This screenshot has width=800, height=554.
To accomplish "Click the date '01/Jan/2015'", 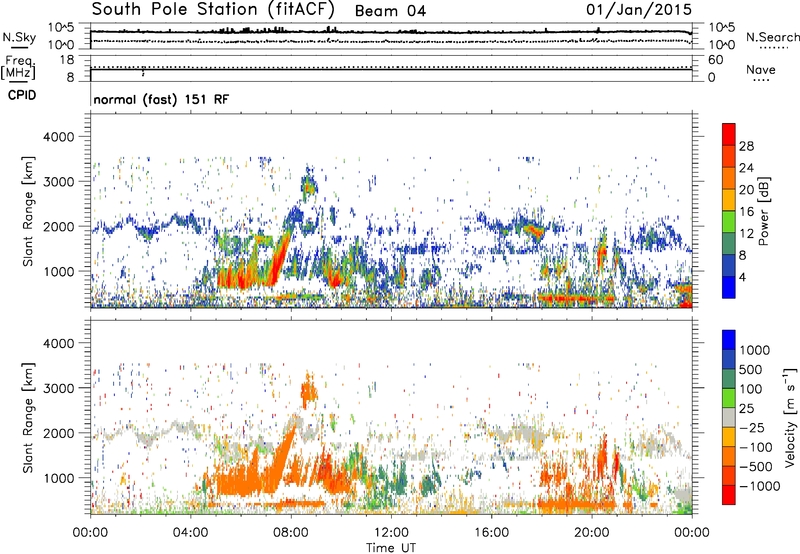I will (639, 10).
